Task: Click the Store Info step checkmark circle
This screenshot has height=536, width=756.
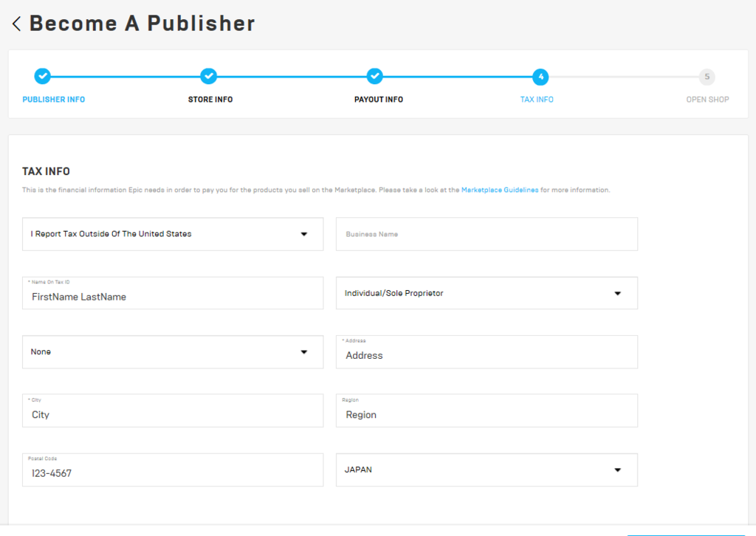Action: pos(209,76)
